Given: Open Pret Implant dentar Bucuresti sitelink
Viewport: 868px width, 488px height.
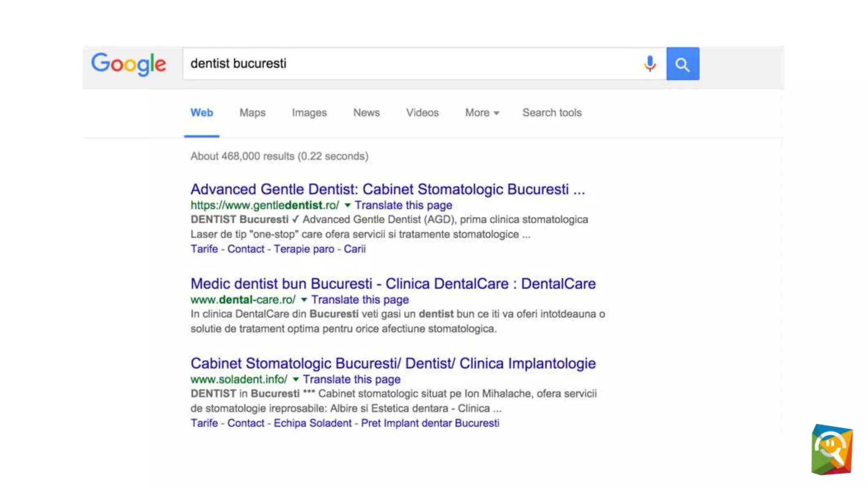Looking at the screenshot, I should click(x=430, y=423).
